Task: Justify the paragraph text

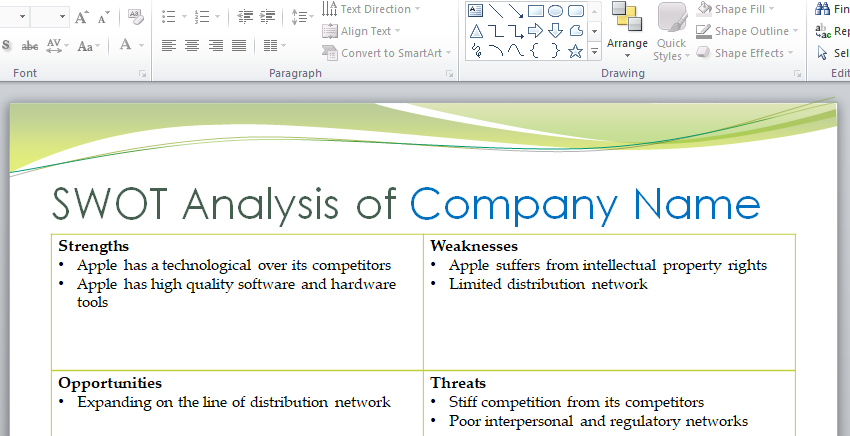Action: point(239,45)
